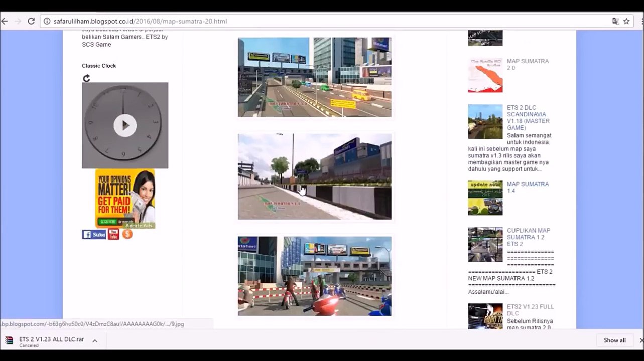Viewport: 644px width, 361px height.
Task: Open the YouTube icon under the ad
Action: [x=114, y=234]
